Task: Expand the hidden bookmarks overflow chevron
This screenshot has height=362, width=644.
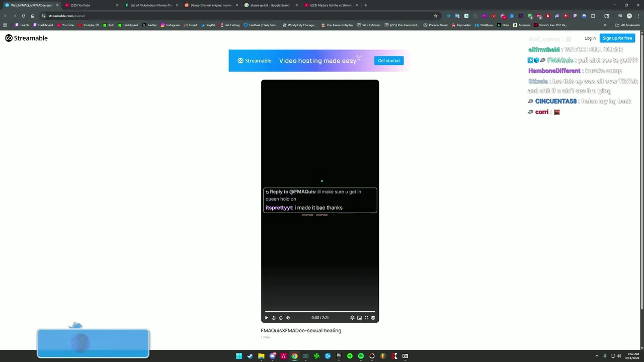Action: point(605,25)
